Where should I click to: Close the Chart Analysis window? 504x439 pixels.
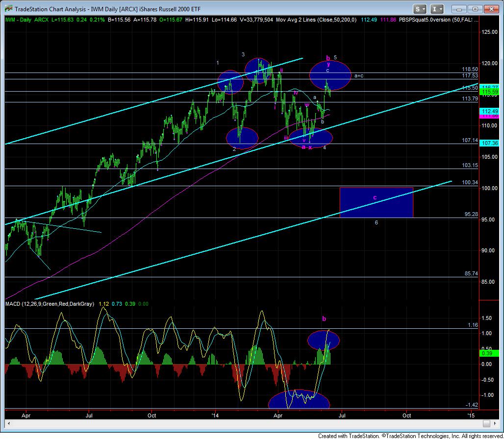click(x=491, y=9)
